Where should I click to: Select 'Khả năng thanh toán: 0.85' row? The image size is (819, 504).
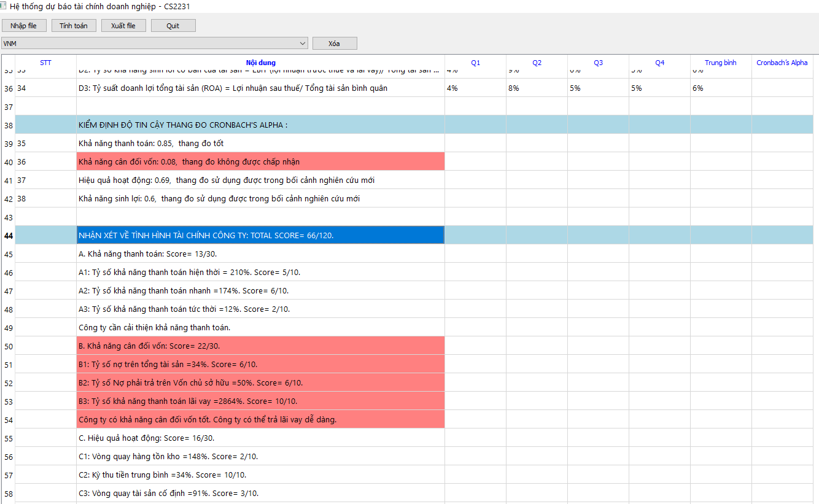coord(261,143)
